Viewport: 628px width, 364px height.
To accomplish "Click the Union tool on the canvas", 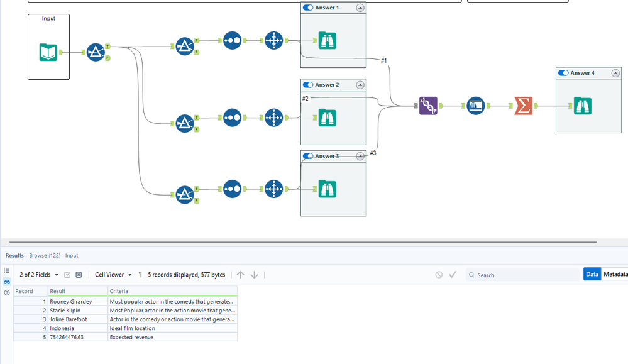I will click(x=428, y=106).
